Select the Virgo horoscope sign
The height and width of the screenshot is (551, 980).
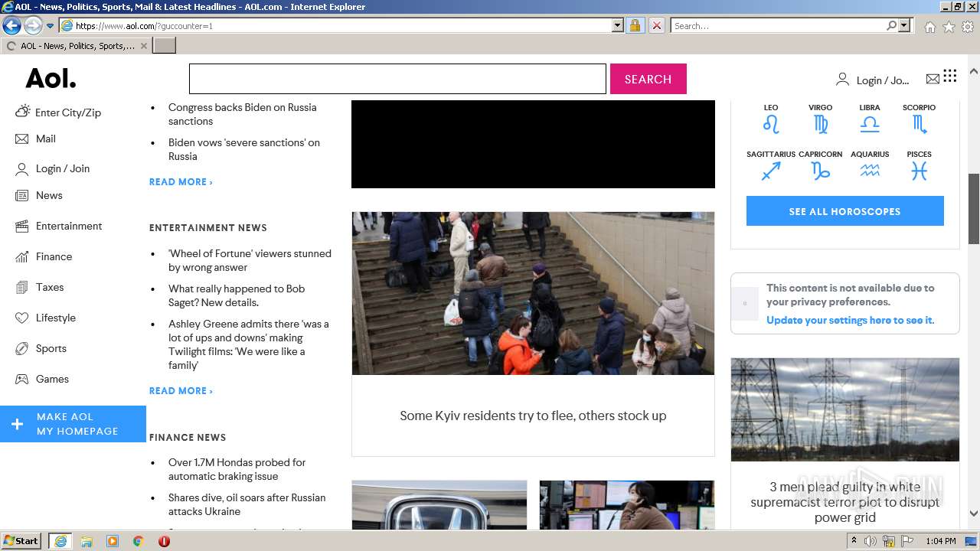click(820, 119)
